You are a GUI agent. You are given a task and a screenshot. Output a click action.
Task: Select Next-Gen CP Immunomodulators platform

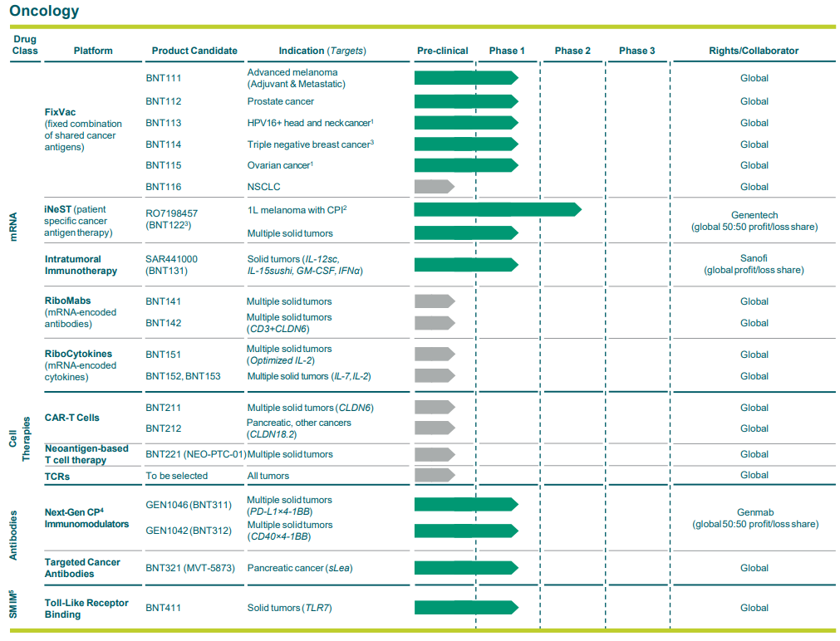point(86,518)
